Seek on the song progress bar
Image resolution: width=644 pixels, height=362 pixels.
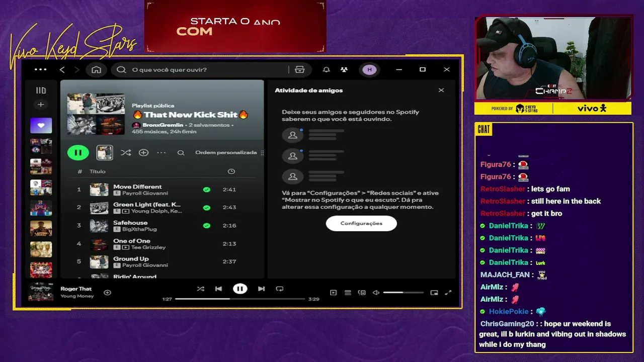click(240, 299)
